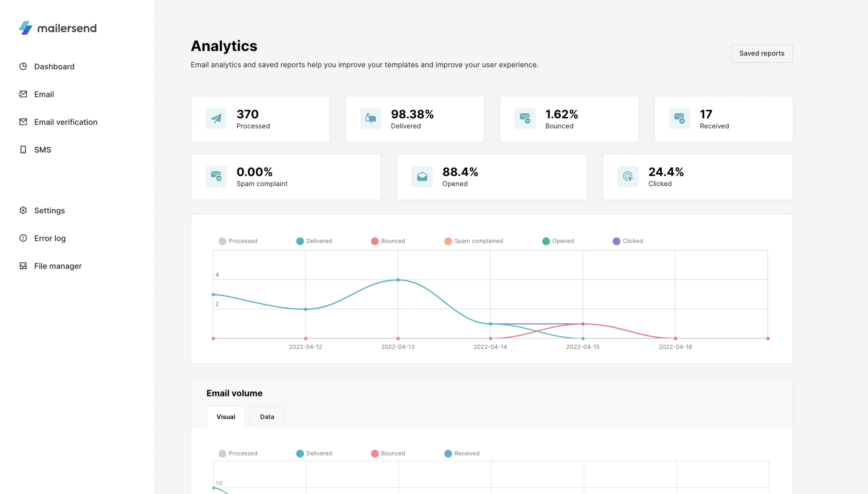Click the Email envelope icon in sidebar
Viewport: 868px width, 494px height.
coord(23,94)
